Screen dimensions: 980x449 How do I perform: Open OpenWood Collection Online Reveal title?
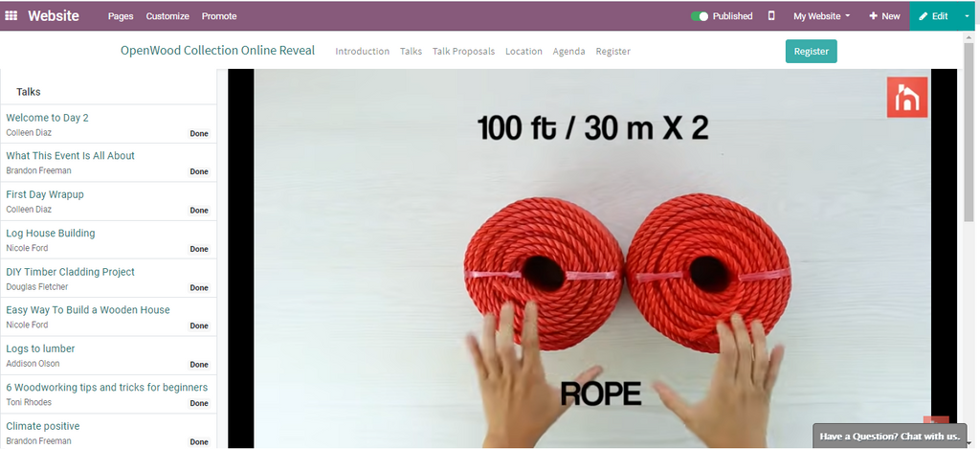click(217, 51)
